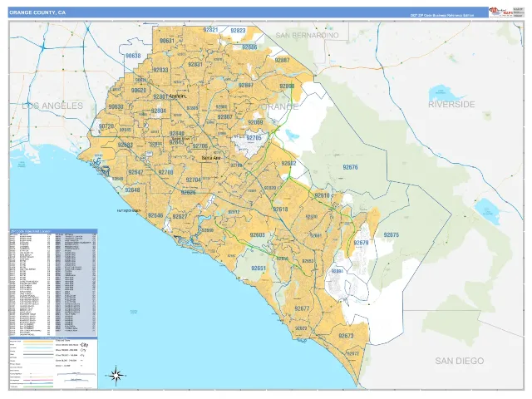This screenshot has height=399, width=532.
Task: Click ZIP code 92867 label
Action: point(225,117)
